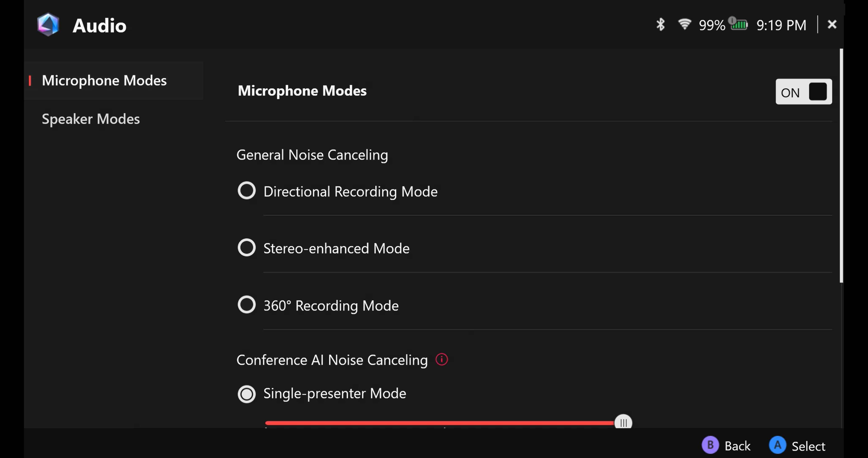Click the 9:19 PM clock display

tap(781, 25)
